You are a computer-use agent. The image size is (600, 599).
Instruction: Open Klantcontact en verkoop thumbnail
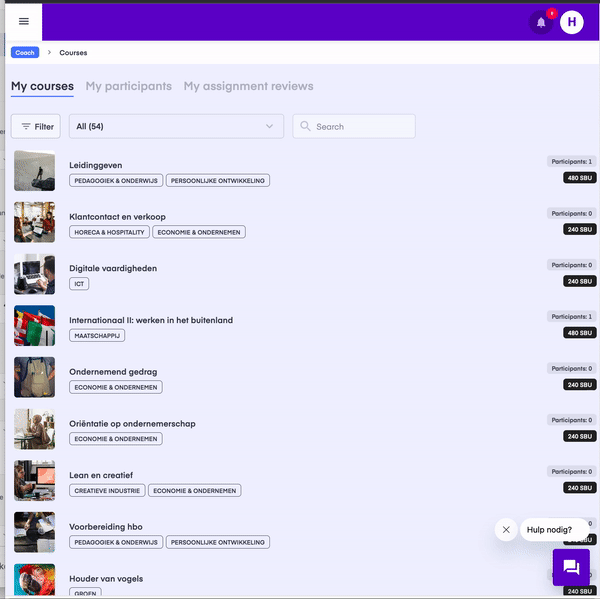click(34, 222)
